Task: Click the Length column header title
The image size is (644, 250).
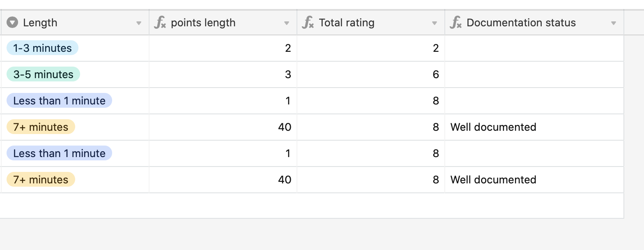Action: click(40, 23)
